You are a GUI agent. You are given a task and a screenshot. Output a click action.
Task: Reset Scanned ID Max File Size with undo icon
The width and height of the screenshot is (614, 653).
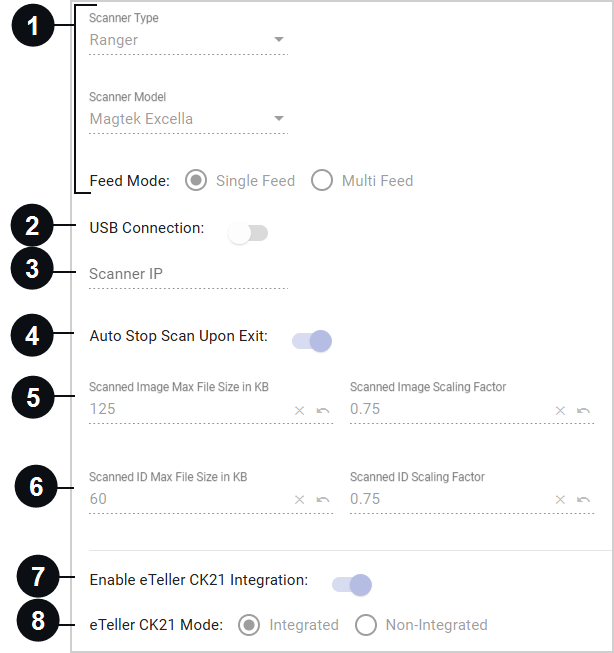point(323,499)
